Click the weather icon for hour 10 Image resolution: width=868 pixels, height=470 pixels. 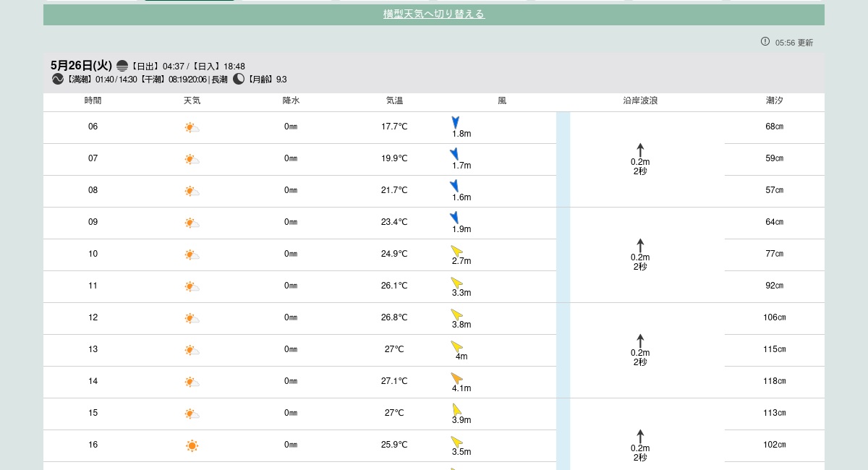tap(192, 255)
